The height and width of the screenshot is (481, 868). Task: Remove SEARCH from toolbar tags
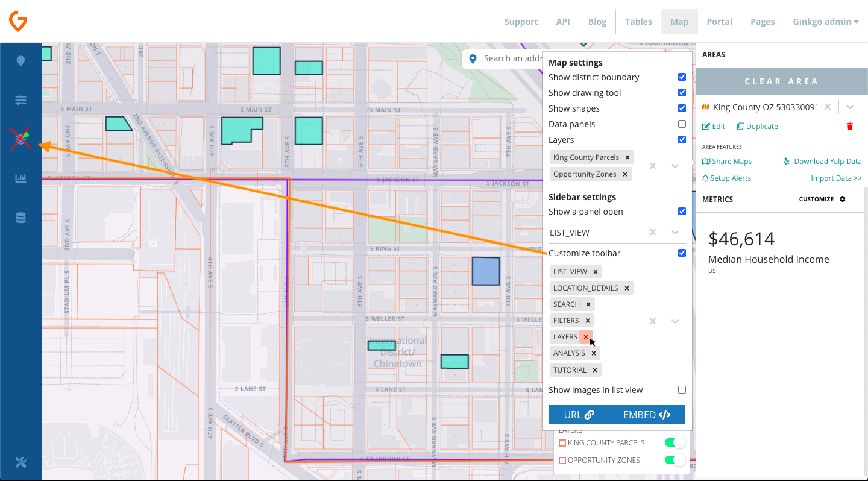[588, 304]
